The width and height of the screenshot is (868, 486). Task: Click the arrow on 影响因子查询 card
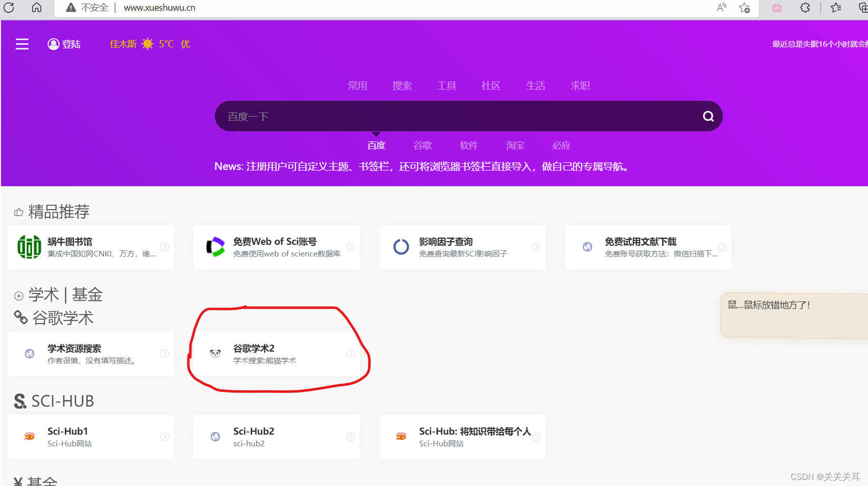click(x=536, y=247)
